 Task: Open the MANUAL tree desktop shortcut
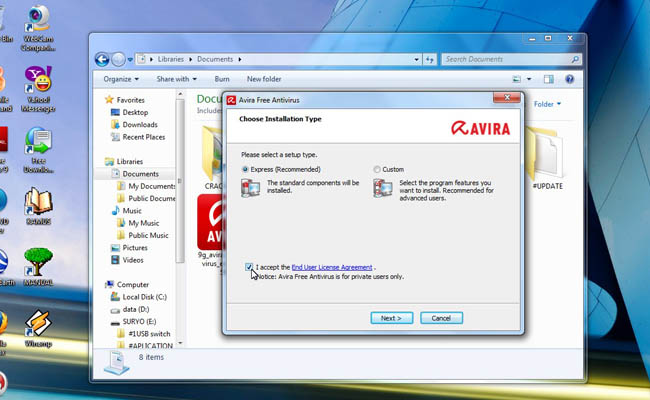pos(38,267)
